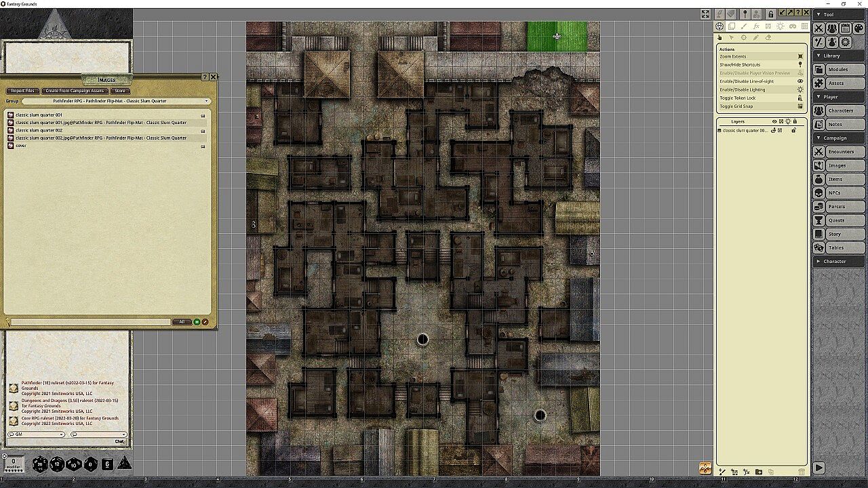The height and width of the screenshot is (488, 868).
Task: Select the target crosshair tool
Action: click(744, 38)
